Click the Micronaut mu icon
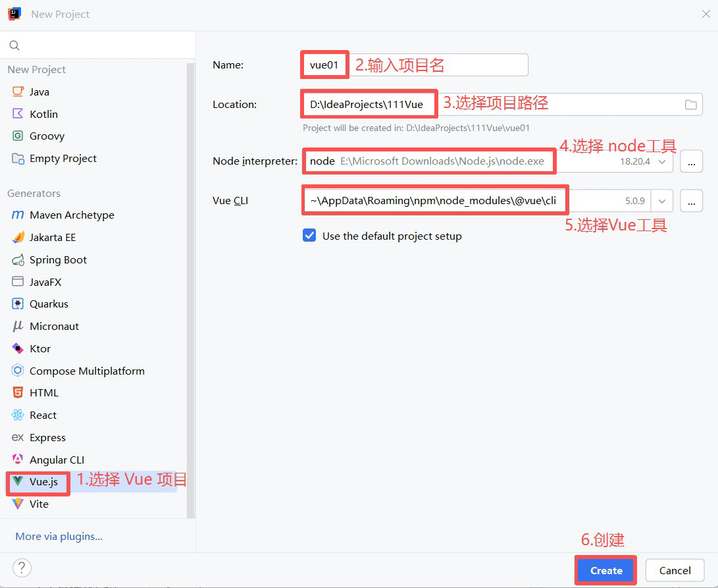The height and width of the screenshot is (588, 718). (x=18, y=326)
